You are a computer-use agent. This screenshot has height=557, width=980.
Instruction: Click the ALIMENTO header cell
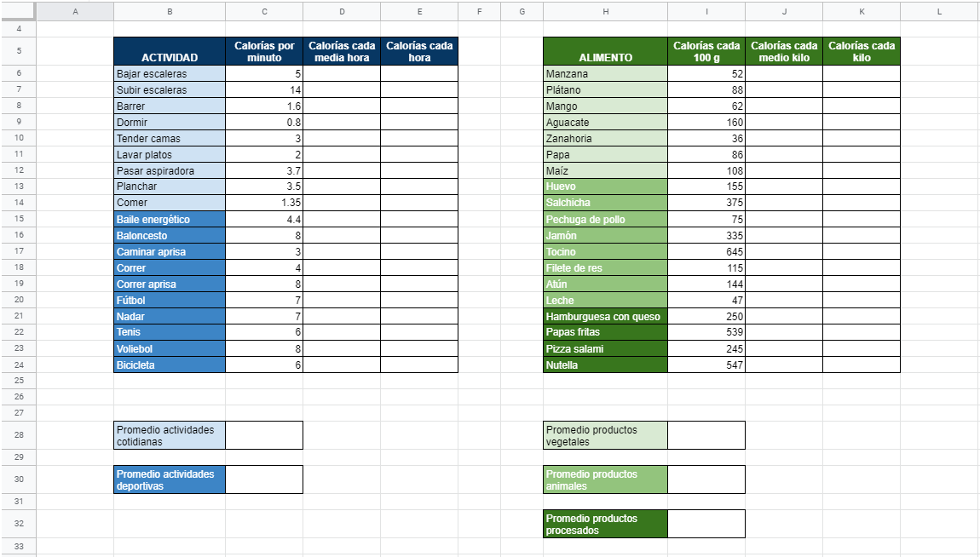point(606,51)
